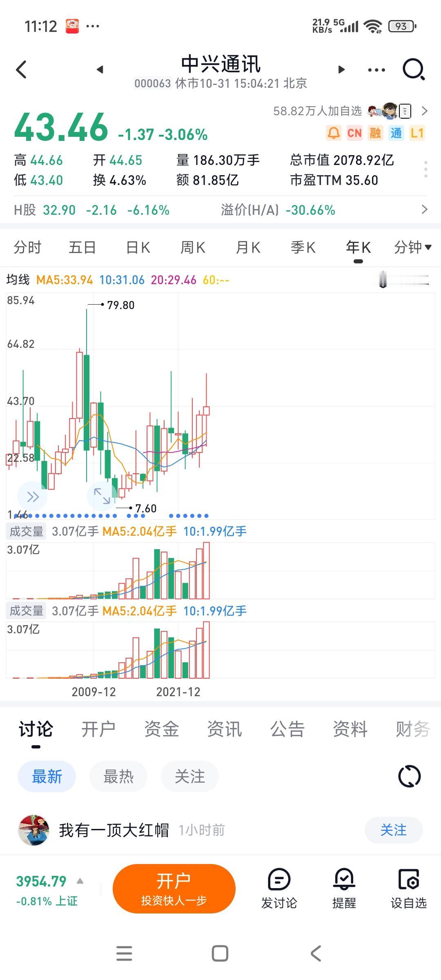
Task: Tap the double-arrow chart scroll button
Action: 32,497
